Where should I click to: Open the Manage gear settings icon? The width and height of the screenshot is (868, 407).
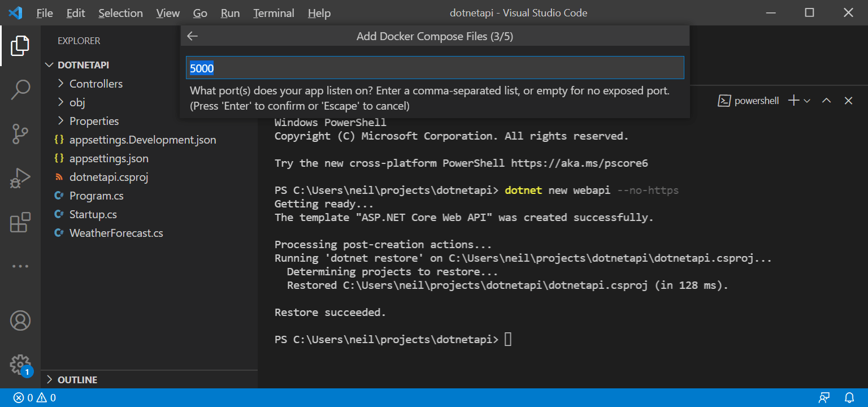point(20,365)
